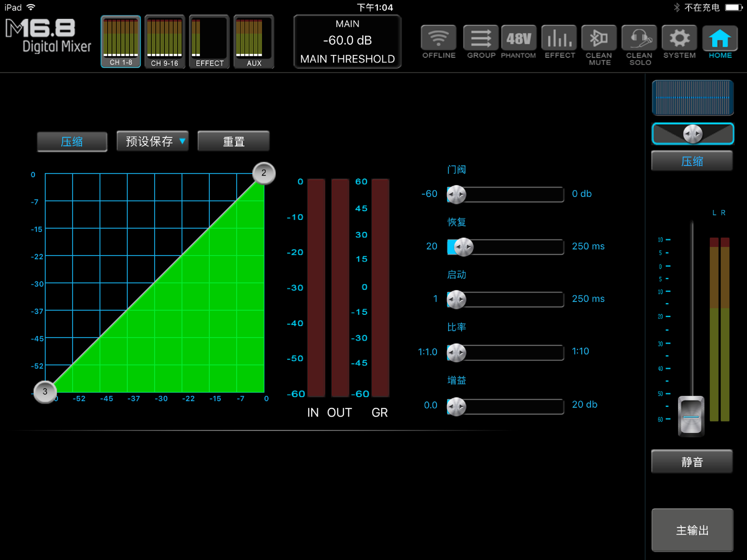Image resolution: width=747 pixels, height=560 pixels.
Task: Click the battery status icon
Action: click(x=734, y=7)
